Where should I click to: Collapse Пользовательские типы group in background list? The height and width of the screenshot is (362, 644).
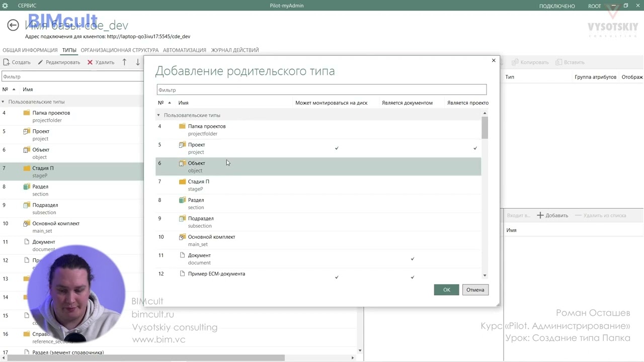click(x=3, y=102)
